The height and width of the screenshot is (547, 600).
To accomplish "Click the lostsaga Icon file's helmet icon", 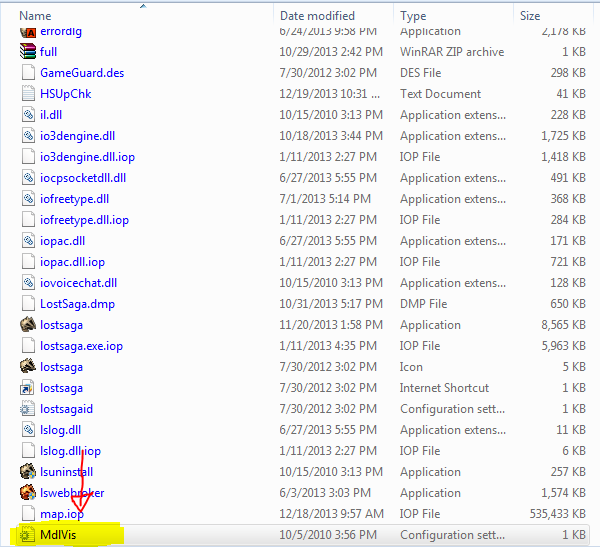I will coord(28,367).
